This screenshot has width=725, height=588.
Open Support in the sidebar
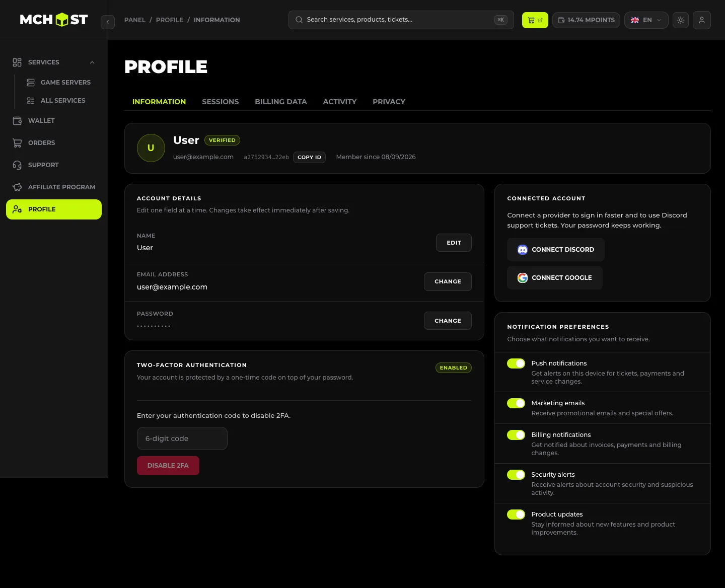pyautogui.click(x=54, y=165)
